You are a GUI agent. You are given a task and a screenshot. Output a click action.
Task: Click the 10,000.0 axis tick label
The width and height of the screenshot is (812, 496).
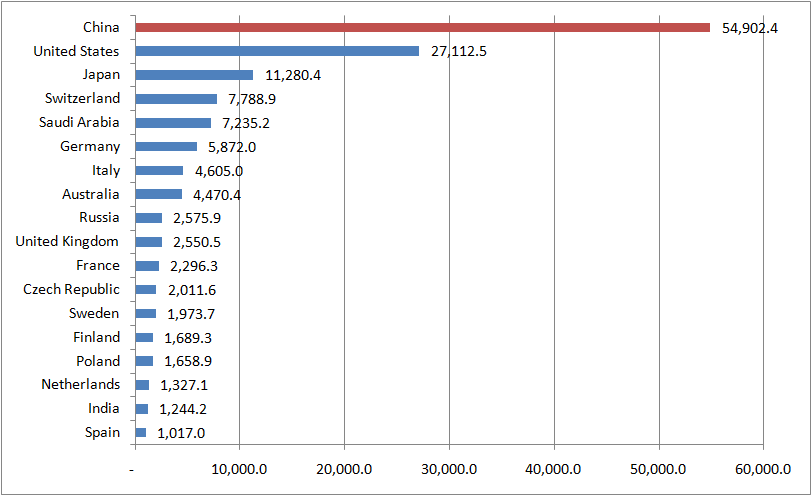click(x=239, y=470)
